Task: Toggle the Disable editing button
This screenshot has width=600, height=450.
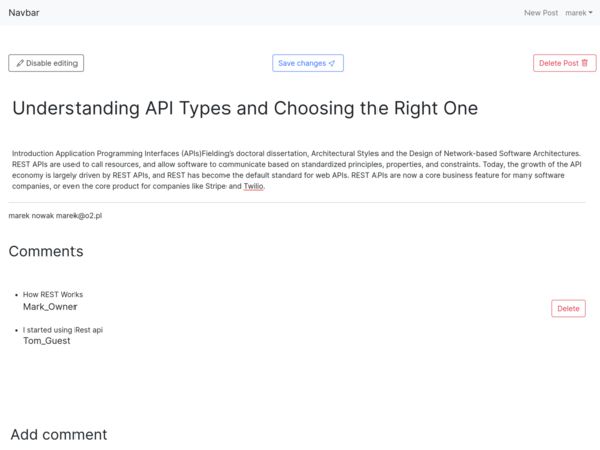Action: pyautogui.click(x=46, y=63)
